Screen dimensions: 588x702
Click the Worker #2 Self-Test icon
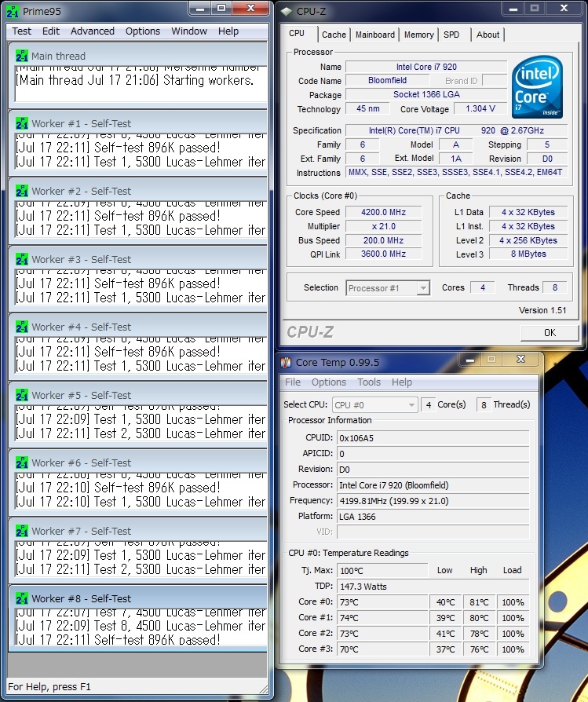tap(21, 191)
